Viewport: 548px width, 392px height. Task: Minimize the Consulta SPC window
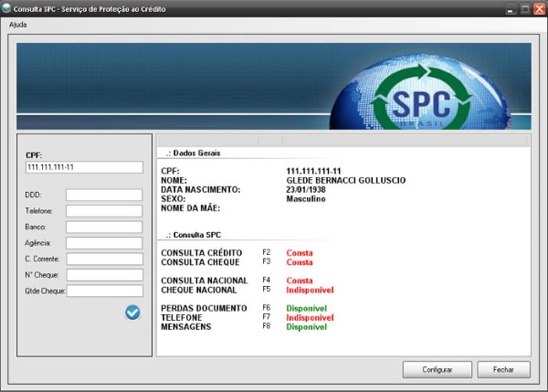pos(511,9)
